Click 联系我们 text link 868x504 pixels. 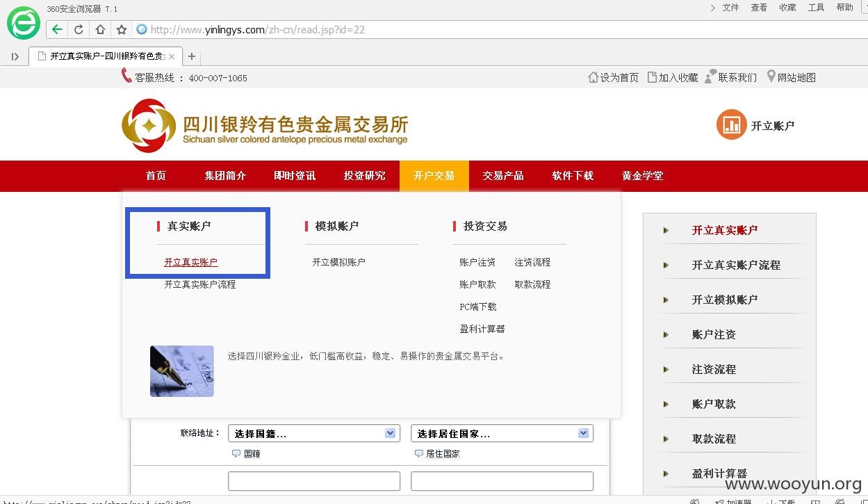coord(737,78)
